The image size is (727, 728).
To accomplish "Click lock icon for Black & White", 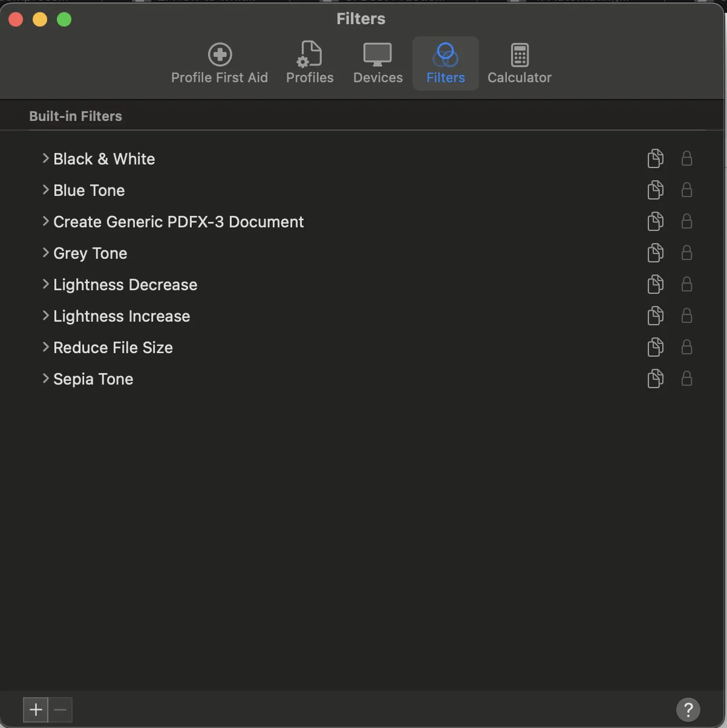I will (686, 158).
